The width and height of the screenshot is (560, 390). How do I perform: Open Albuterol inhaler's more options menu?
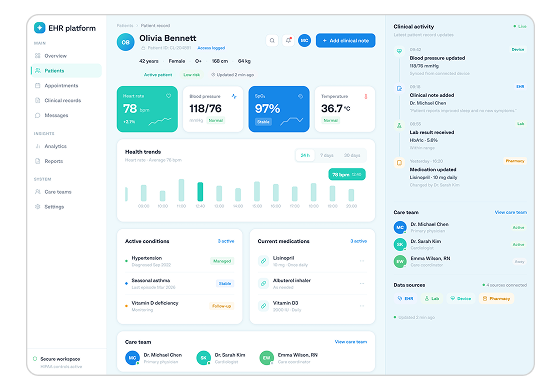tap(362, 283)
